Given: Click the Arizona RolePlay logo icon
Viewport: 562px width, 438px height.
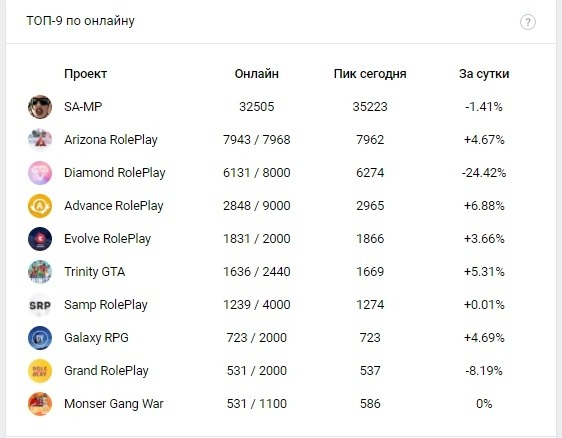Looking at the screenshot, I should [x=40, y=140].
